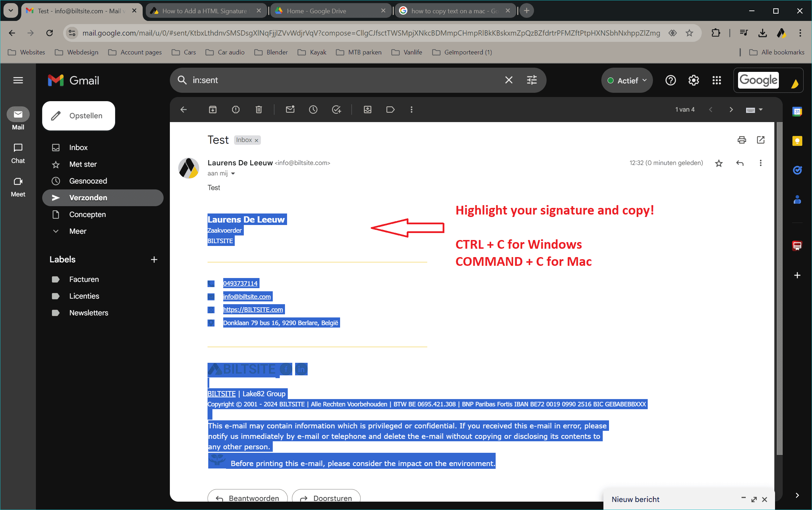The height and width of the screenshot is (510, 812).
Task: Open Alle bookmarks folder
Action: (x=777, y=52)
